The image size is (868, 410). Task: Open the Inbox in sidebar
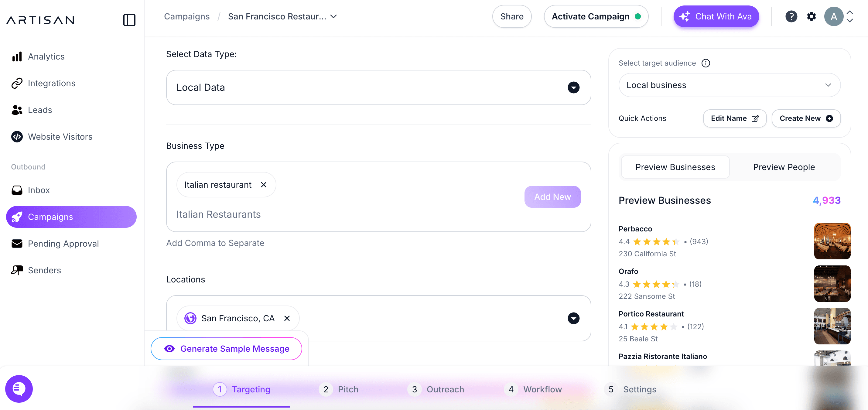(38, 190)
